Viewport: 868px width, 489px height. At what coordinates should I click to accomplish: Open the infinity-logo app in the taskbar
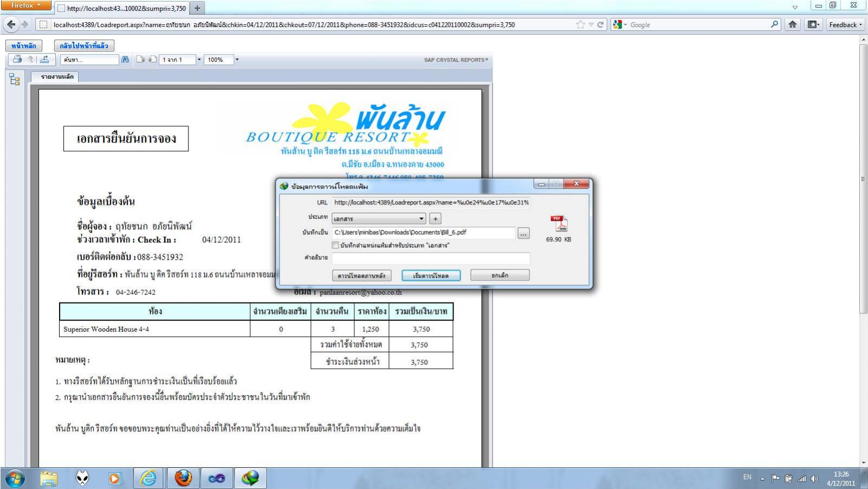pos(217,478)
